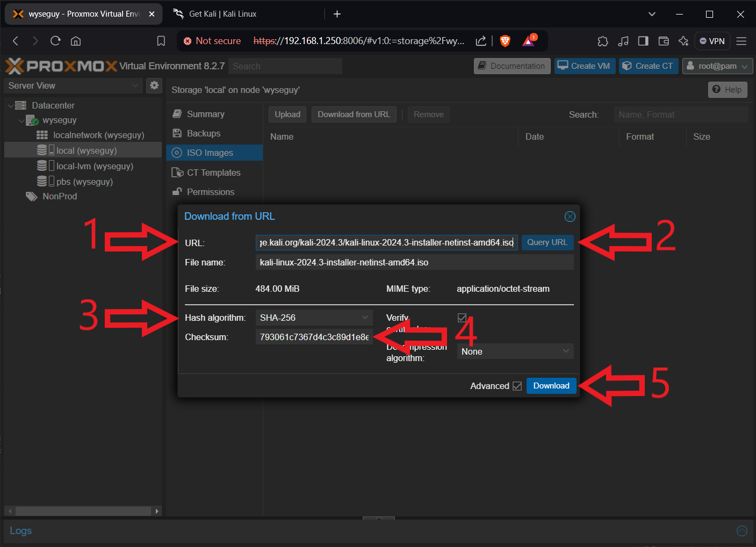The height and width of the screenshot is (547, 756).
Task: Bookmark this page with the bookmark icon
Action: pyautogui.click(x=161, y=41)
